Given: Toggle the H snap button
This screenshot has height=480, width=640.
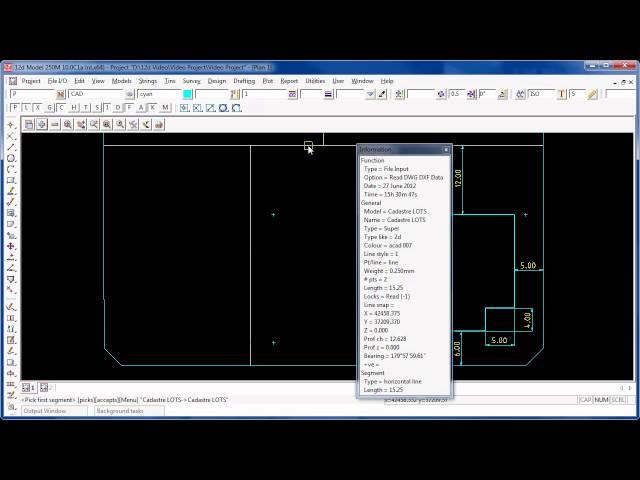Looking at the screenshot, I should tap(73, 108).
